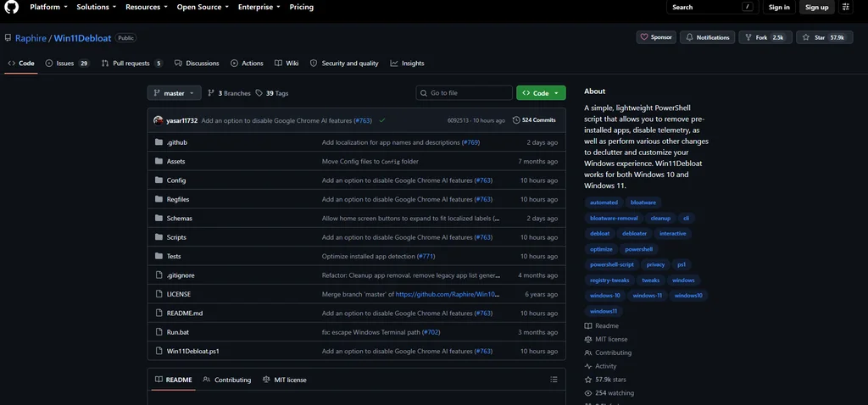The width and height of the screenshot is (868, 405).
Task: Click the tag icon next to 39 Tags
Action: point(259,93)
